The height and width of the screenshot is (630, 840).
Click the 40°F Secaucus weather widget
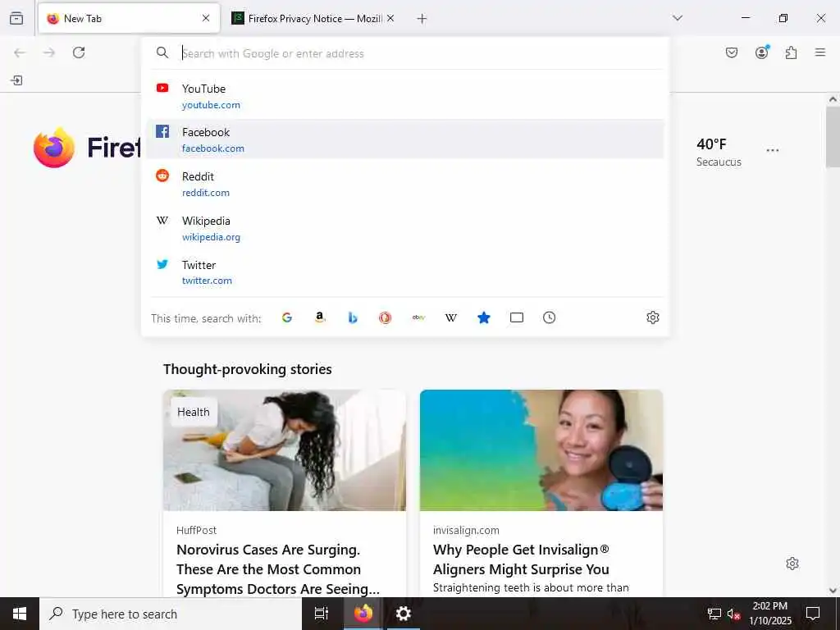719,152
